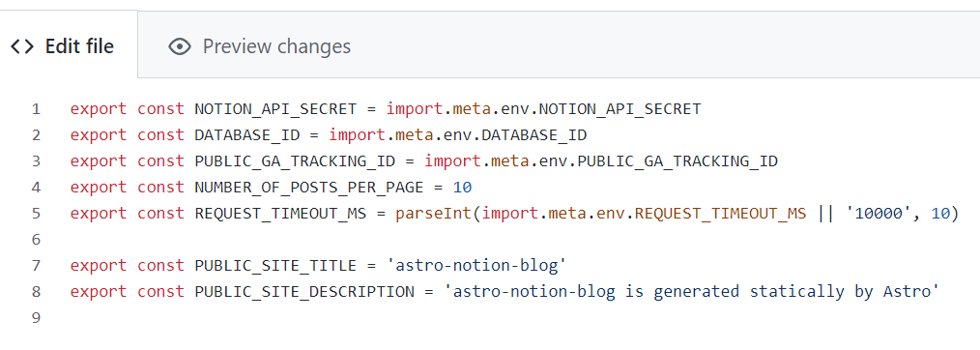The image size is (980, 350).
Task: Click the eye icon beside Preview changes
Action: pyautogui.click(x=180, y=46)
